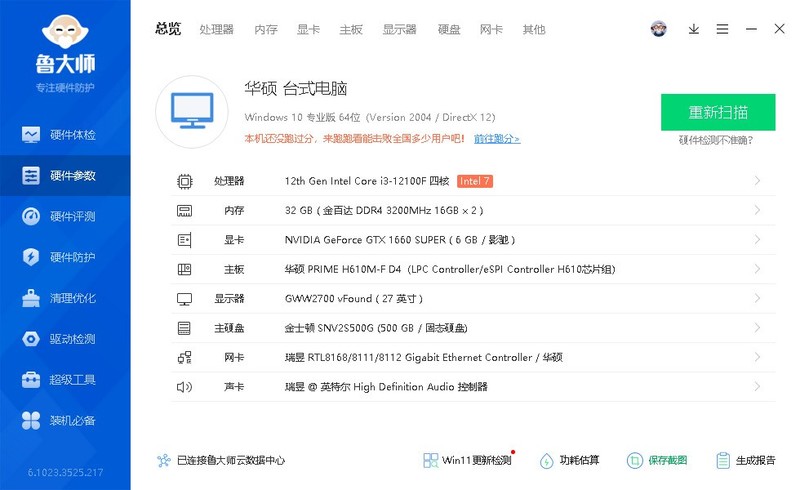Click the 声卡 speaker icon
Viewport: 800px width, 490px height.
click(x=185, y=387)
